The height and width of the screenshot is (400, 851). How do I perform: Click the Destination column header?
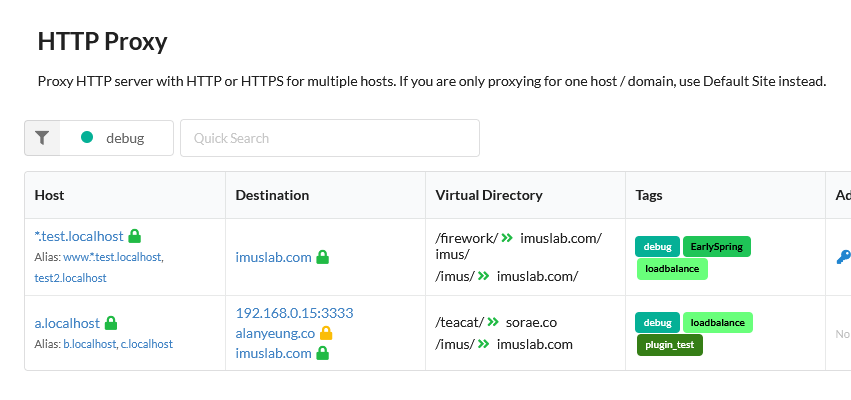[272, 195]
